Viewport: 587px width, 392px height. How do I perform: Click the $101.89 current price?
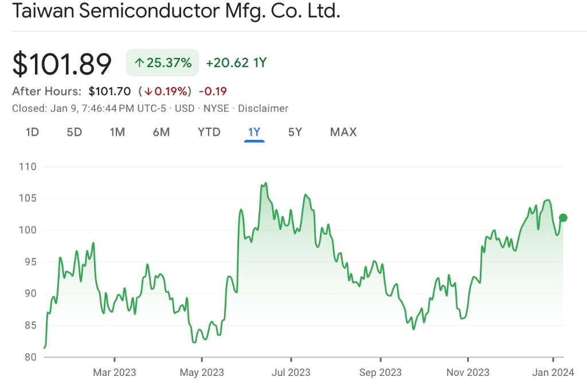tap(62, 64)
